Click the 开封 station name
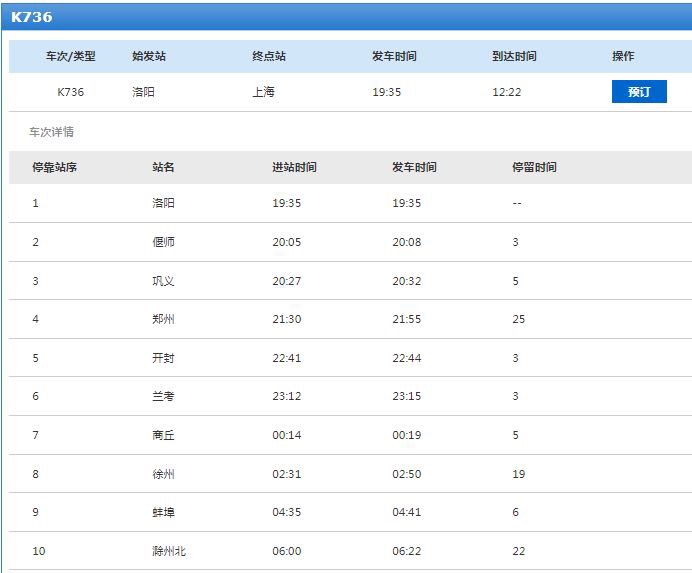The image size is (692, 573). [163, 358]
